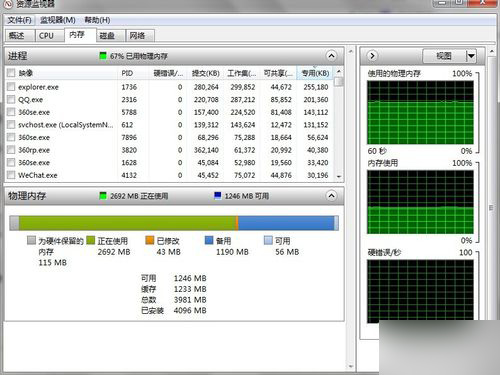This screenshot has width=500, height=375.
Task: Open the 监视器(M) menu
Action: click(57, 20)
